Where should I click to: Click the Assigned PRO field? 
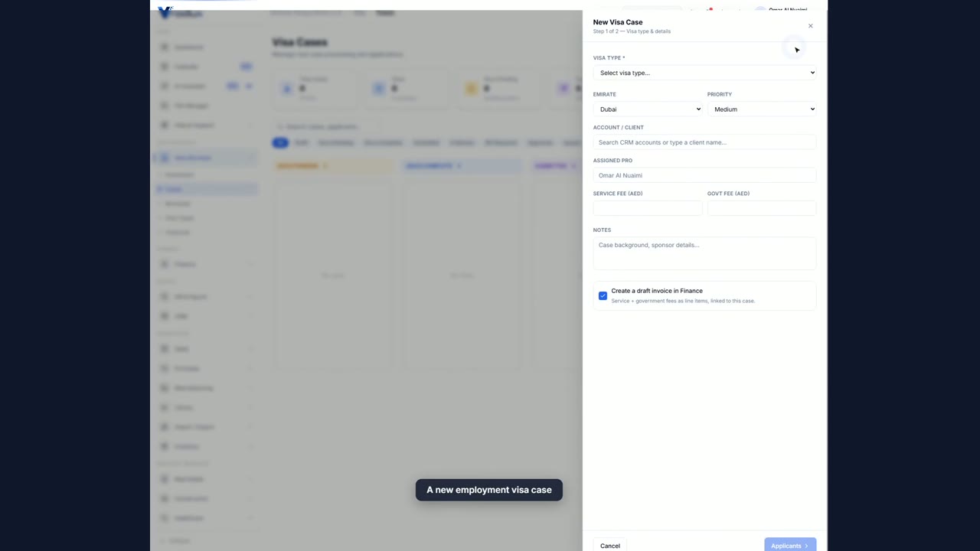pyautogui.click(x=704, y=175)
